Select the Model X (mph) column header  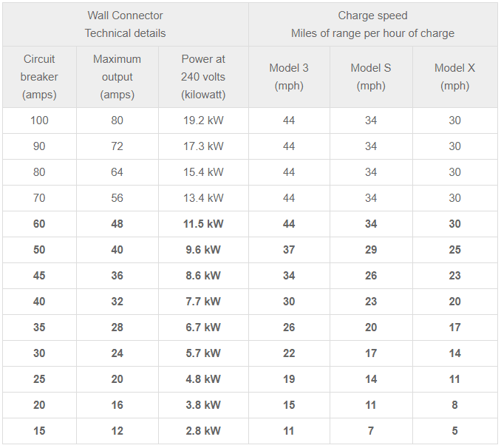[454, 77]
